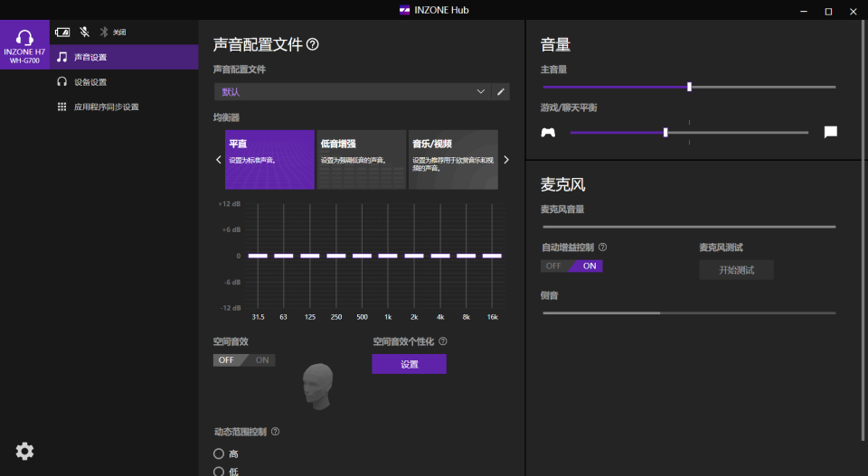Screen dimensions: 868x476
Task: Click the Bluetooth status icon
Action: 103,33
